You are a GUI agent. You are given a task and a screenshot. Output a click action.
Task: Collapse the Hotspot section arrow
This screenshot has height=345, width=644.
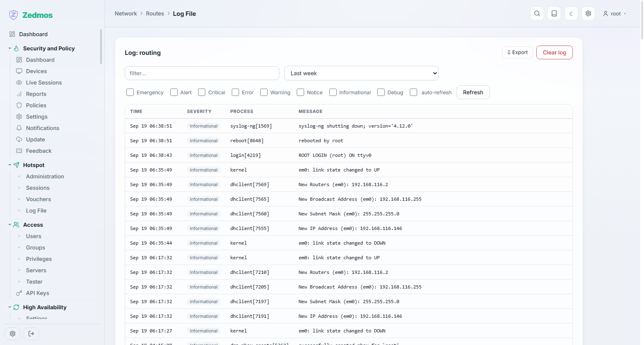click(10, 165)
